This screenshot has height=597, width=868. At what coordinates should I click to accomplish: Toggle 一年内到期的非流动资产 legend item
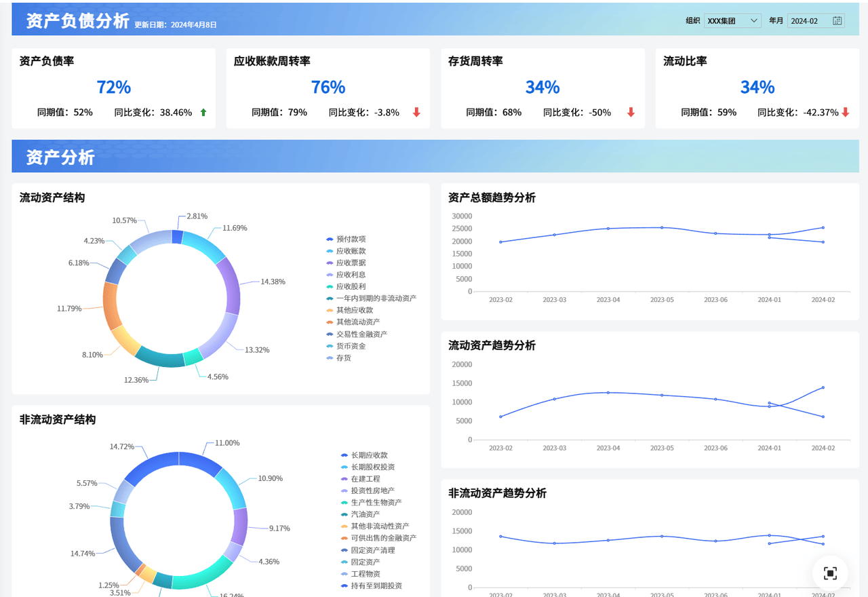371,298
